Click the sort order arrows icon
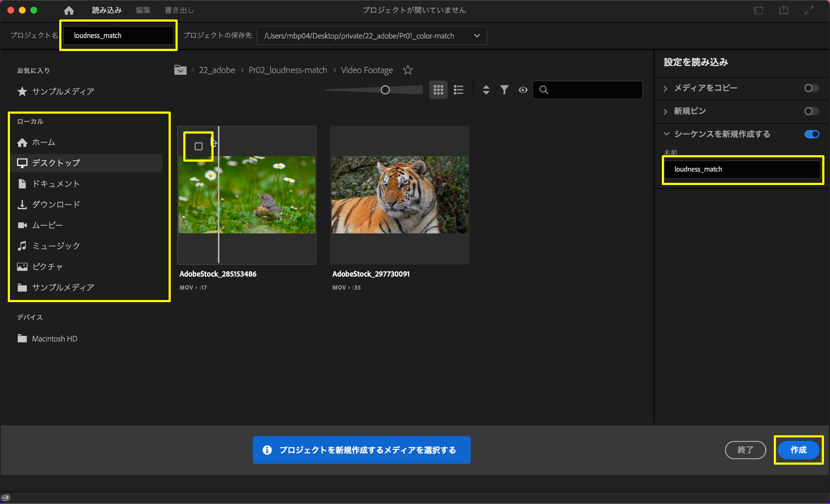The width and height of the screenshot is (830, 504). 486,90
